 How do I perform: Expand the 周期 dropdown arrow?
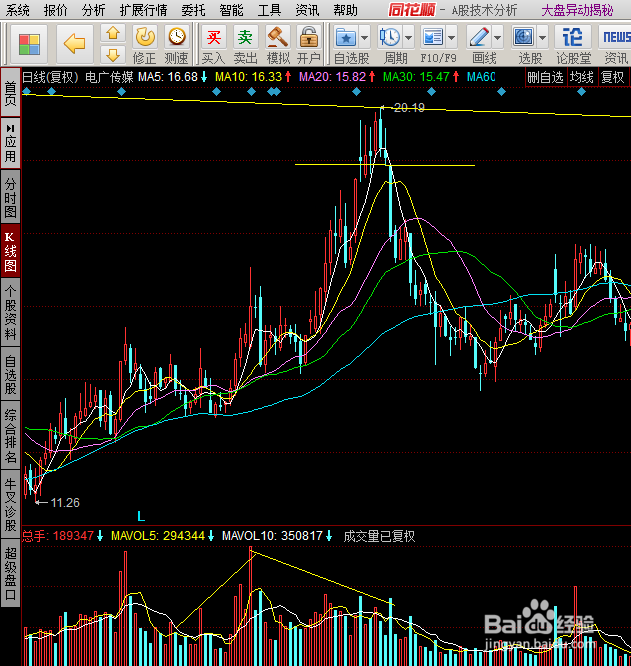pyautogui.click(x=408, y=37)
